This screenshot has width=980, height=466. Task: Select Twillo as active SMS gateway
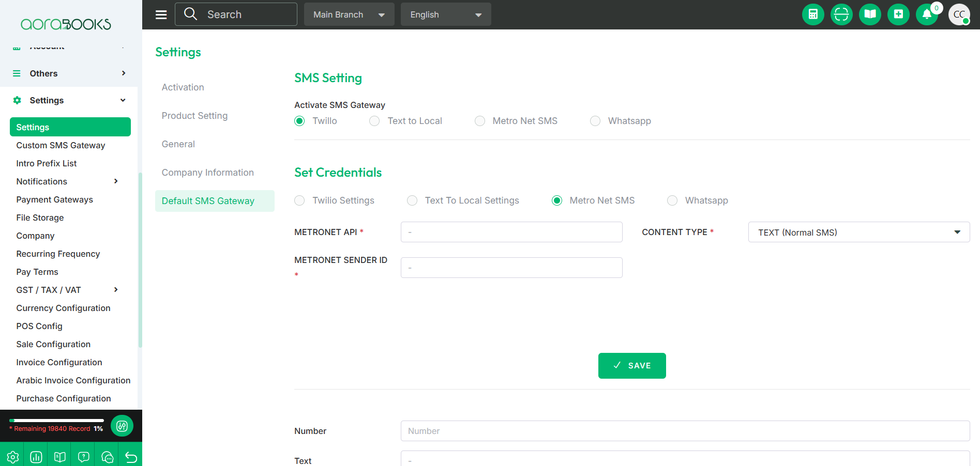[299, 121]
